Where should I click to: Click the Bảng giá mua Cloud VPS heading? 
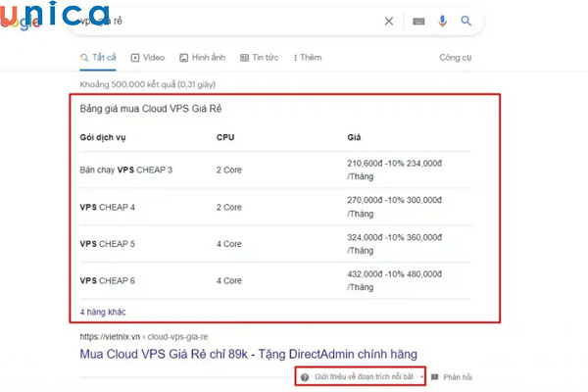point(151,109)
